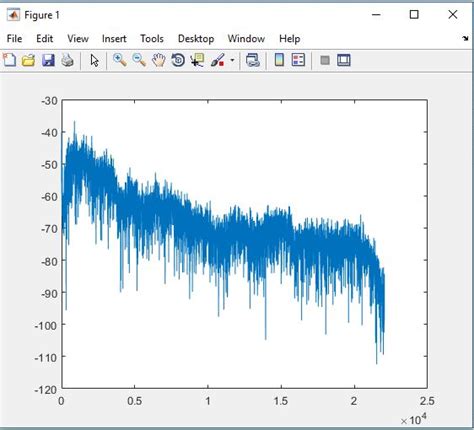Click the 1.5 x-axis tick label
Viewport: 474px width, 430px height.
(x=281, y=401)
